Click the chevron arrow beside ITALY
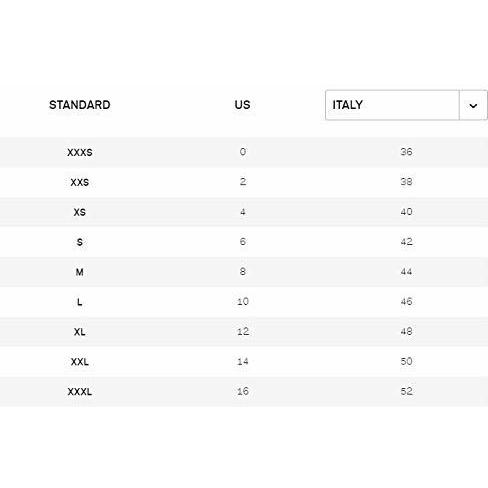 click(473, 106)
